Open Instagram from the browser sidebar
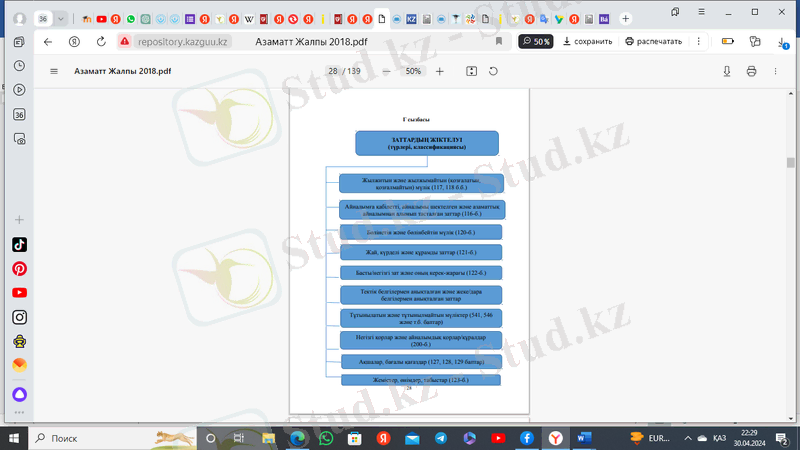The image size is (800, 450). tap(19, 317)
